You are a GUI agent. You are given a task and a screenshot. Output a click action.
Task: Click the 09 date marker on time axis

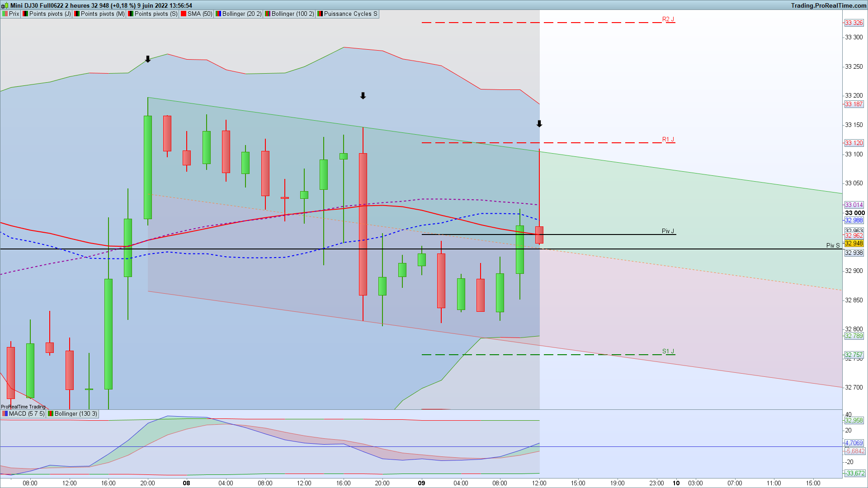click(421, 483)
